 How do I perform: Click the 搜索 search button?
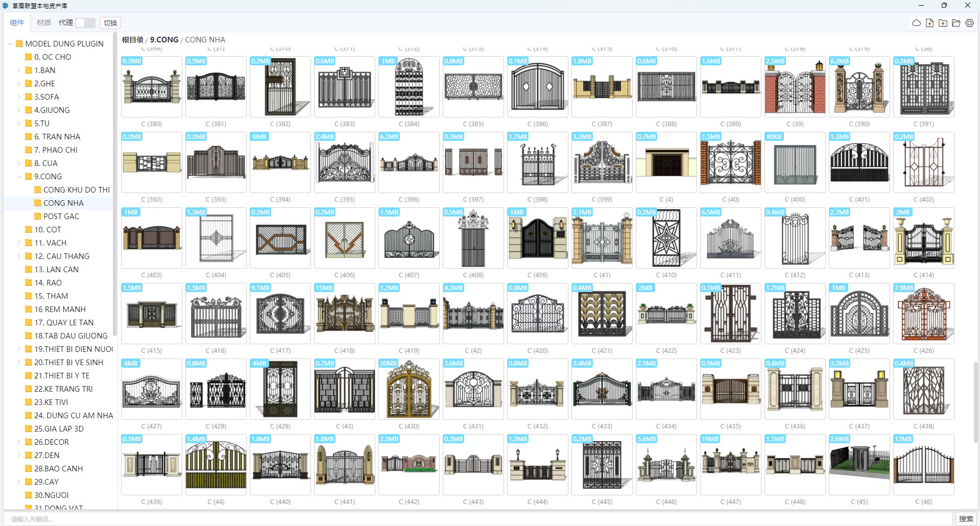(966, 519)
